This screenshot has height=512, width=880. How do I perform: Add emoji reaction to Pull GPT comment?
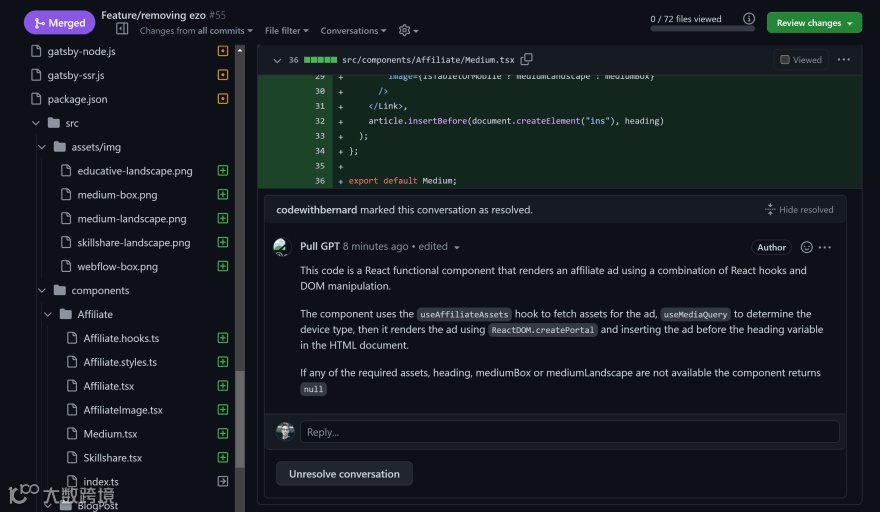(x=806, y=247)
